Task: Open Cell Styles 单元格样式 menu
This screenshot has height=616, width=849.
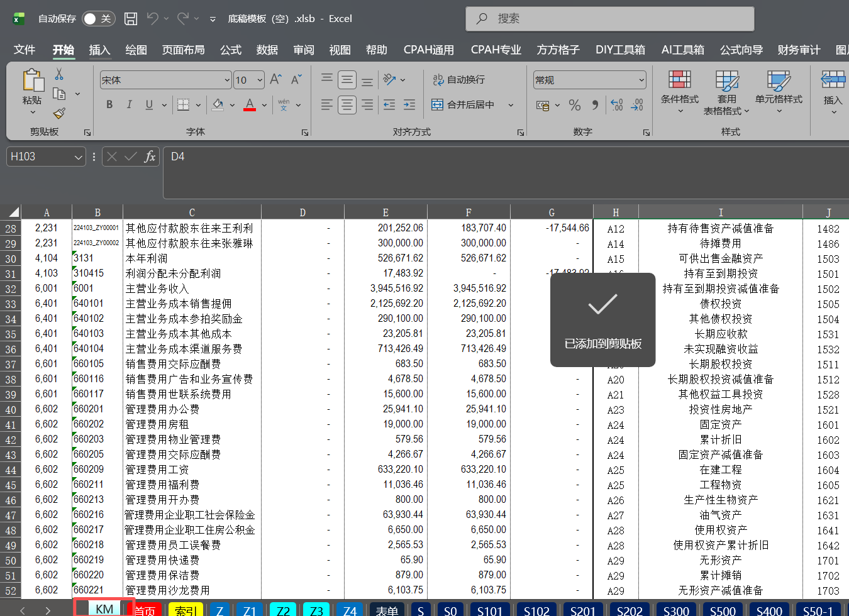Action: pyautogui.click(x=779, y=92)
